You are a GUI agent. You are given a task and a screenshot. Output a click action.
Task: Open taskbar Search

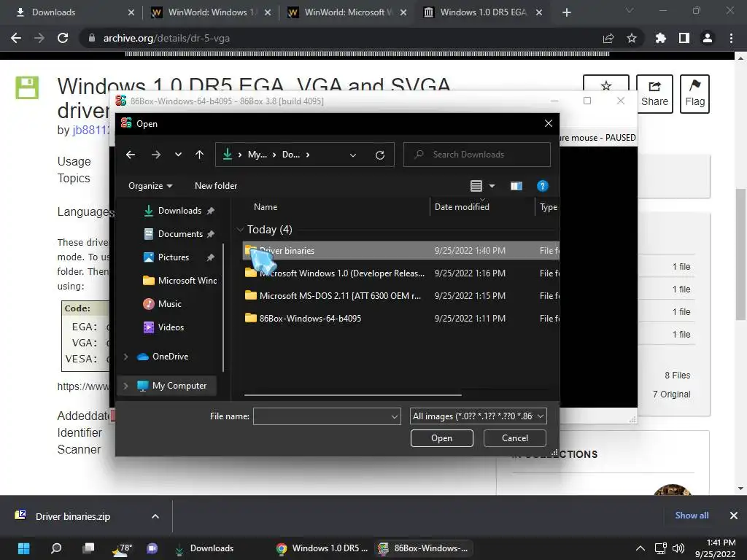pyautogui.click(x=56, y=548)
